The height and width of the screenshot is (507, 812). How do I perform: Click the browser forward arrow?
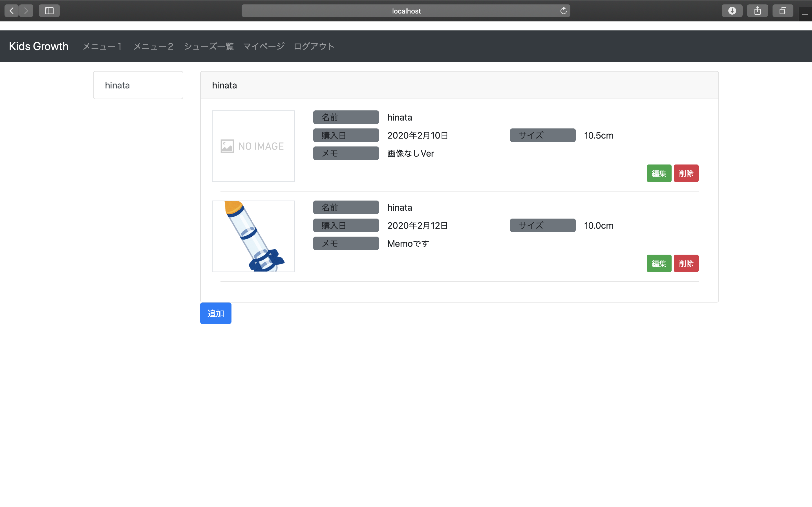(26, 11)
